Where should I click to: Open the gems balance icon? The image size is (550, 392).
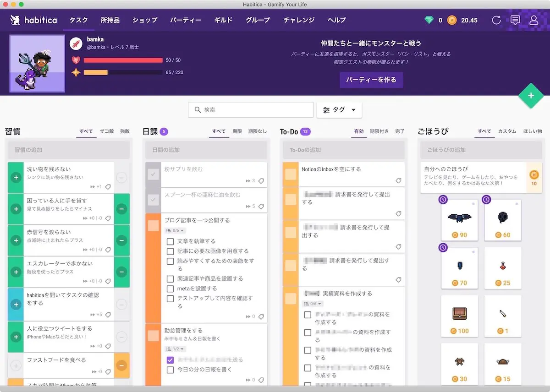pos(429,20)
